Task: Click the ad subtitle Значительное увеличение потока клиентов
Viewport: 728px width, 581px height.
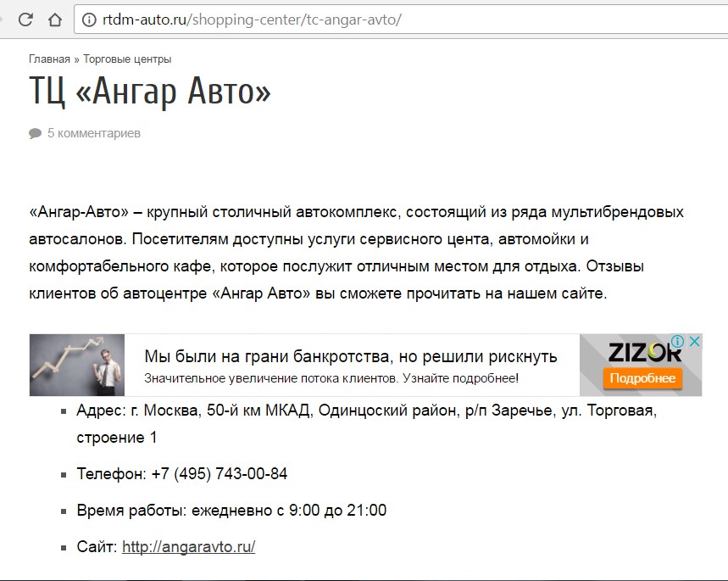Action: tap(331, 378)
